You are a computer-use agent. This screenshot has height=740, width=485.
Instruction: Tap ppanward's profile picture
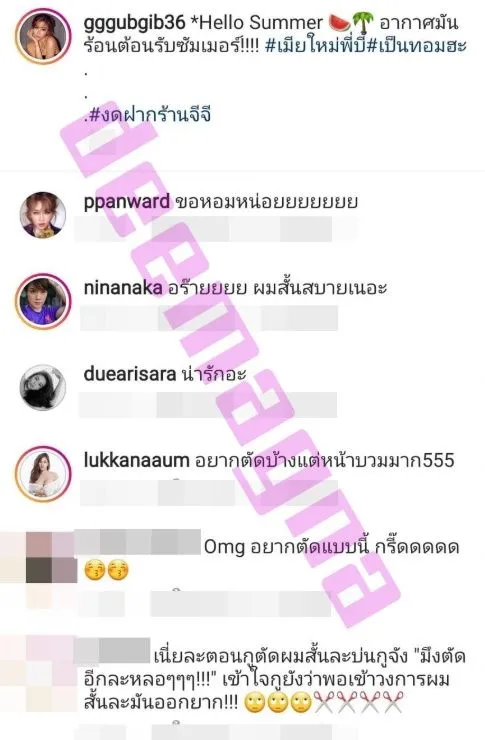43,215
